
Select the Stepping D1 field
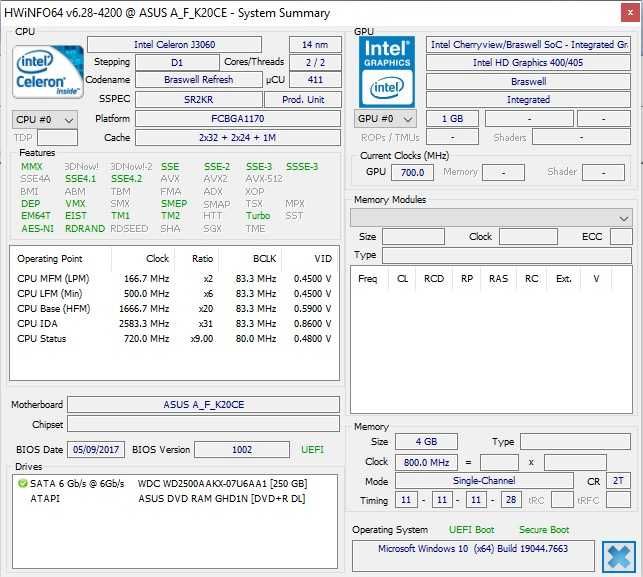177,62
